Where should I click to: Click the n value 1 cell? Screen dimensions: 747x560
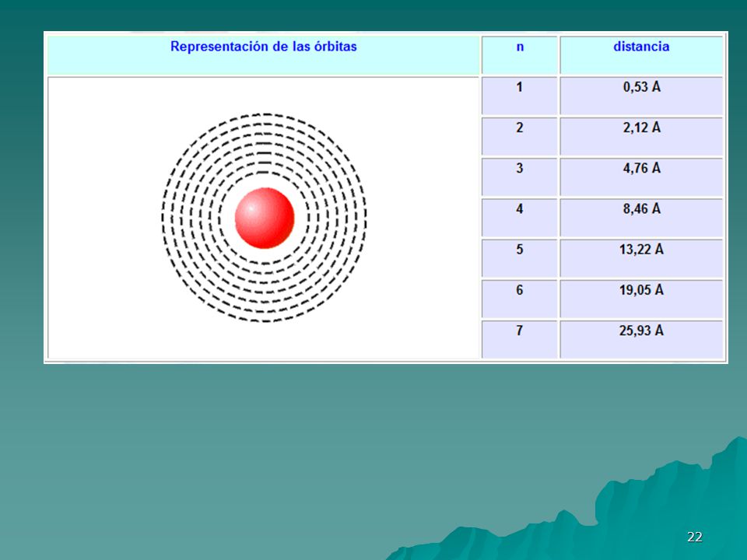520,96
